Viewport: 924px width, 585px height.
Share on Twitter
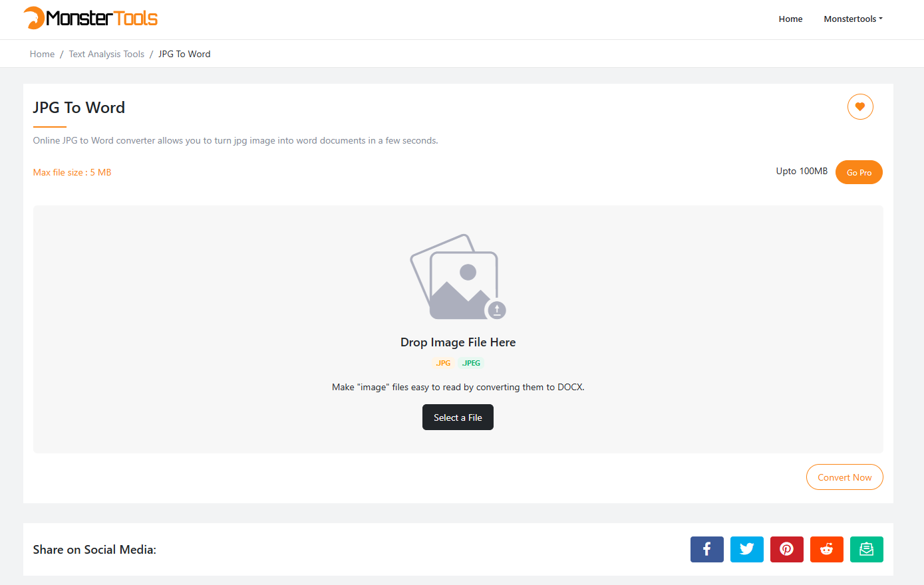[746, 549]
